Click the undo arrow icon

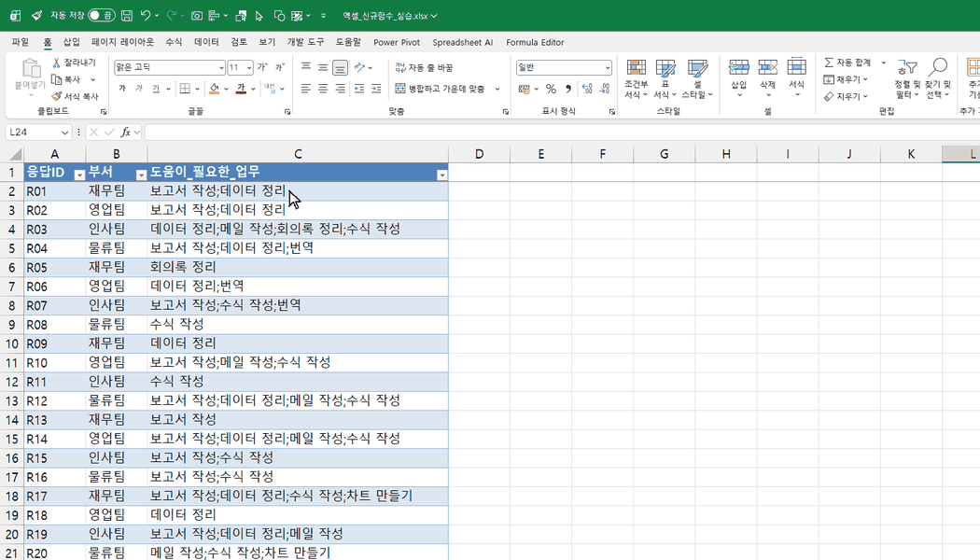tap(146, 16)
